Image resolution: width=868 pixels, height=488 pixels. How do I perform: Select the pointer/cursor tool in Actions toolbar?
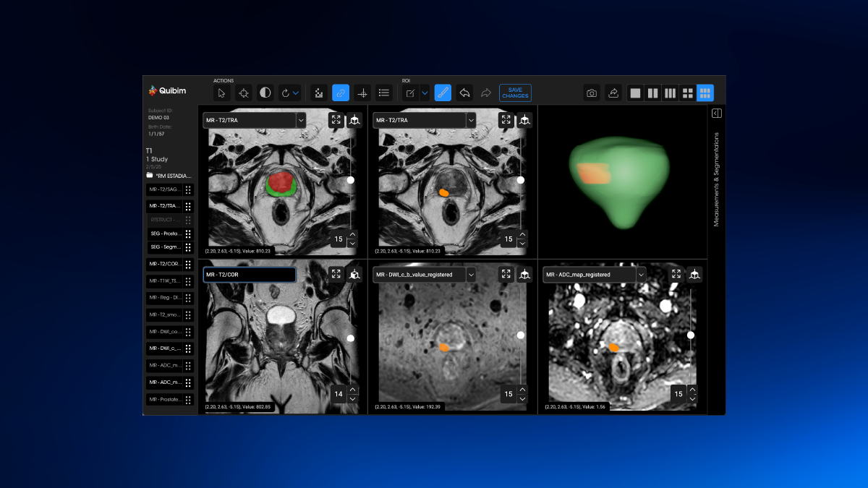point(222,93)
